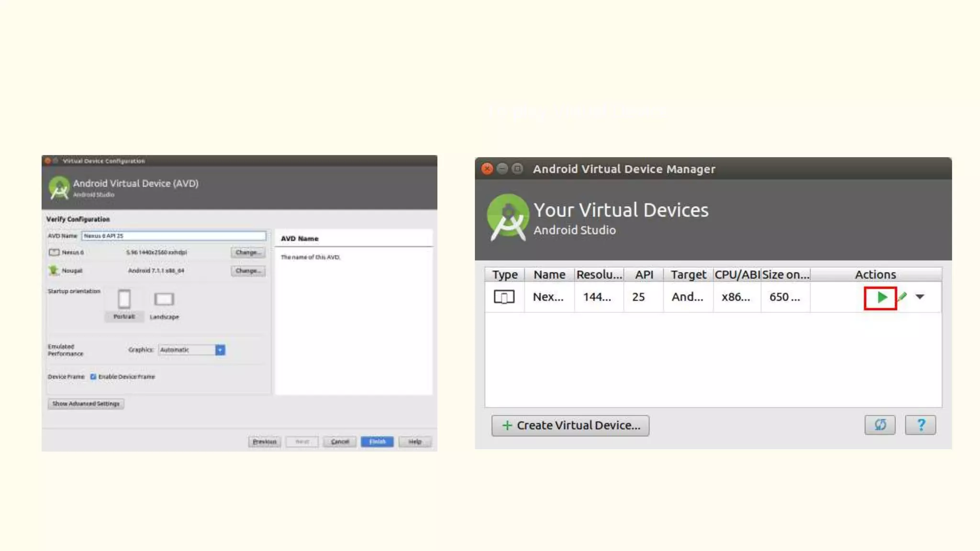The width and height of the screenshot is (980, 551).
Task: Click '5.96 1440x2560 xxhdpi' text
Action: click(x=156, y=252)
